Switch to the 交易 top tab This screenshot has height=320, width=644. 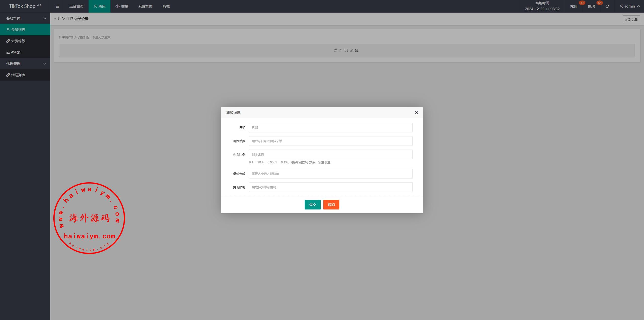coord(122,6)
